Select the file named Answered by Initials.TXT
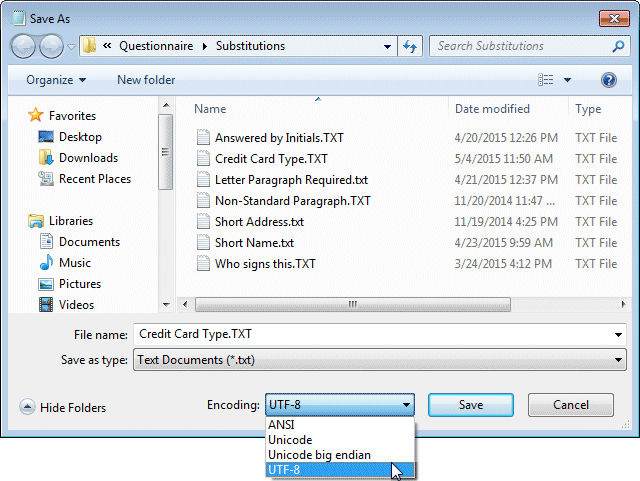Image resolution: width=640 pixels, height=481 pixels. coord(279,138)
